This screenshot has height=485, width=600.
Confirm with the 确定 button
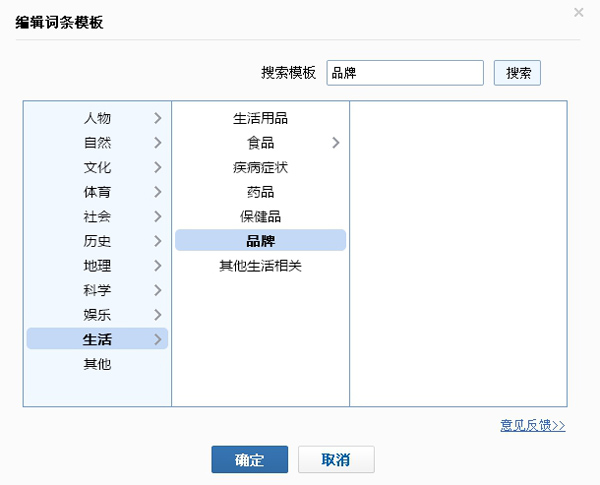(x=249, y=460)
